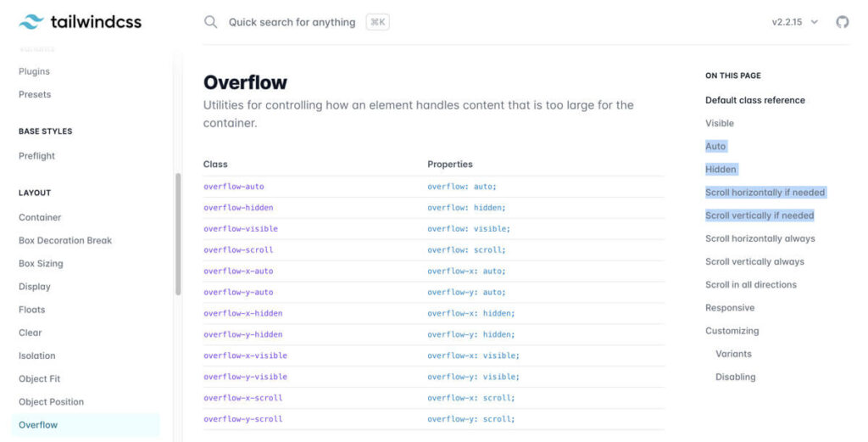Click the sidebar vertical scrollbar thumb

(x=178, y=234)
